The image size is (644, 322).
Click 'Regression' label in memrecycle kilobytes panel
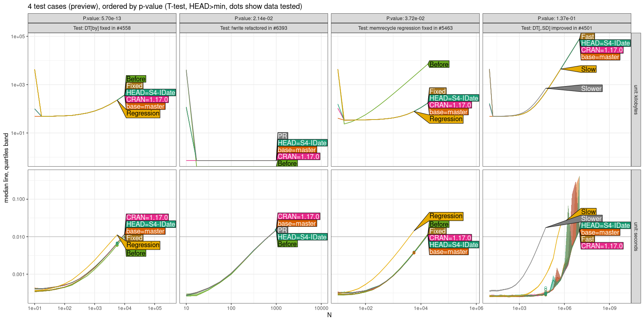point(446,119)
